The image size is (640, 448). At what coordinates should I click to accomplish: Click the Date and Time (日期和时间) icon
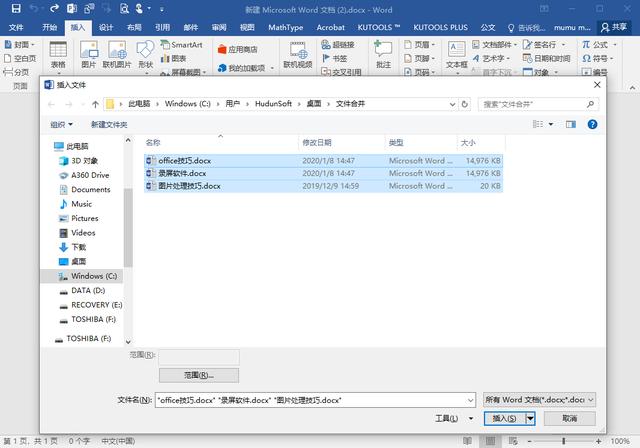(547, 59)
